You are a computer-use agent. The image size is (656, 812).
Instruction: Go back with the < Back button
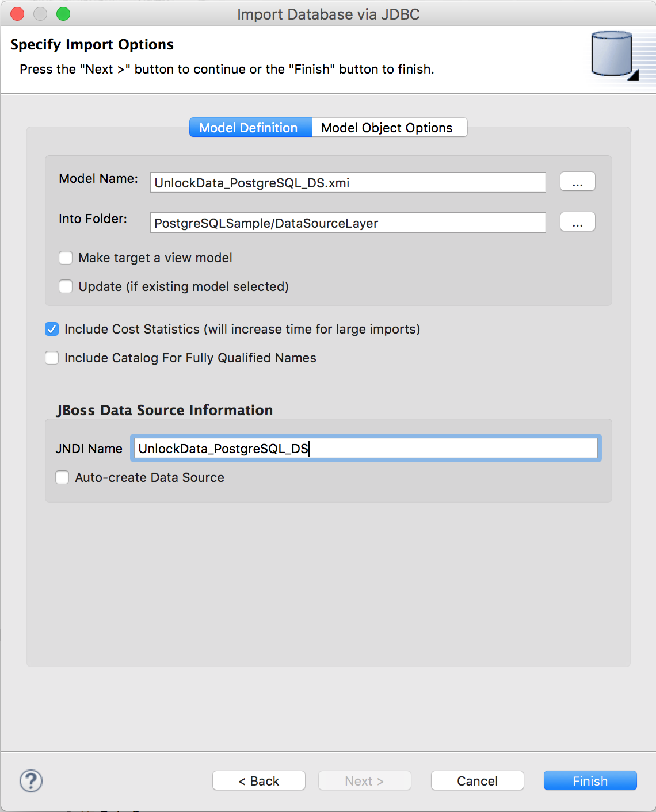click(258, 780)
